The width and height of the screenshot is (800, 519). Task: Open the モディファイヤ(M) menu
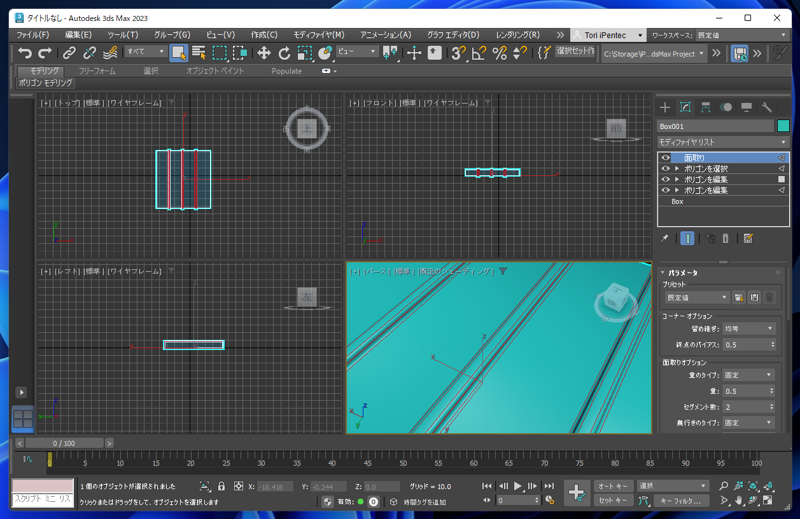[x=318, y=35]
